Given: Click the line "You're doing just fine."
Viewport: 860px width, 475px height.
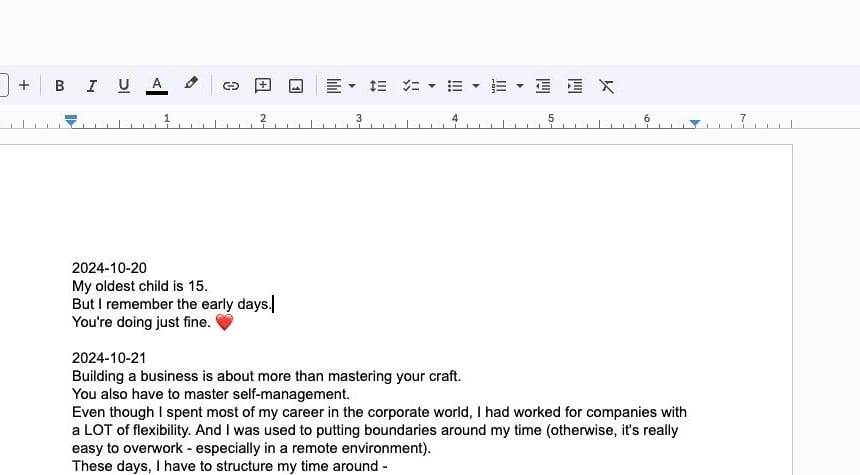Looking at the screenshot, I should (x=142, y=323).
